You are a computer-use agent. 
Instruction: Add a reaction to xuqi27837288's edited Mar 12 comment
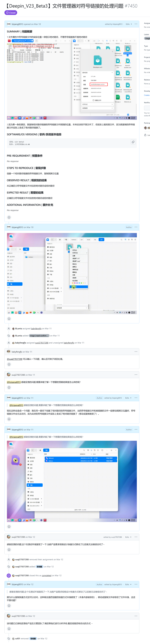pyautogui.click(x=9, y=550)
